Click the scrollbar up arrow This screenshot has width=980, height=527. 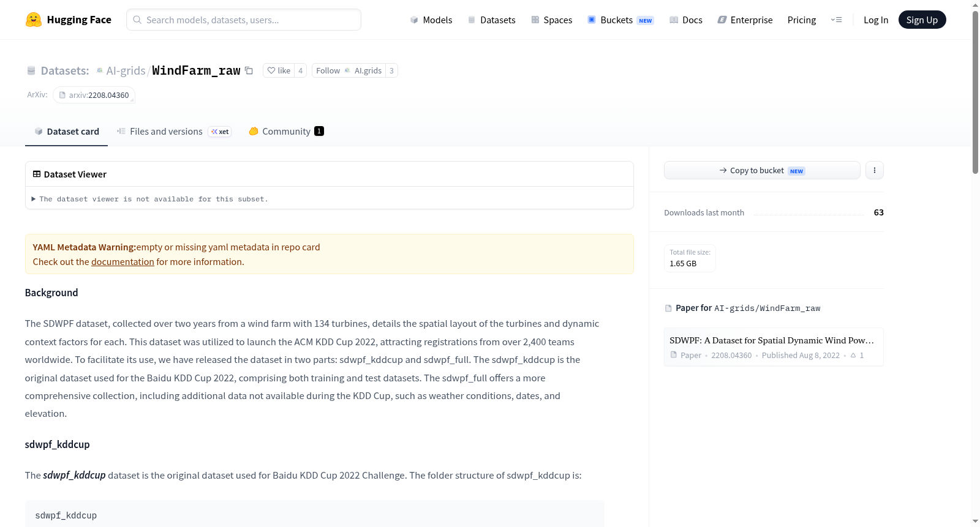pyautogui.click(x=975, y=5)
